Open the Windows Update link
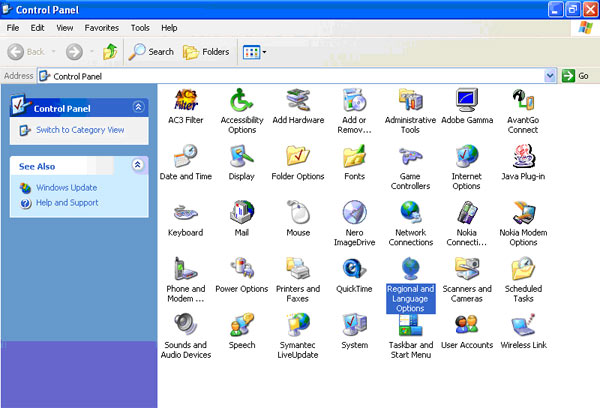Screen dimensions: 600x408 tap(66, 188)
